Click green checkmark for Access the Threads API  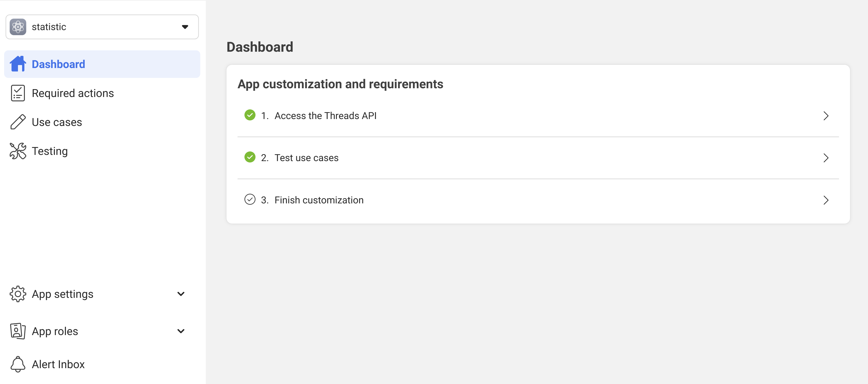coord(250,115)
